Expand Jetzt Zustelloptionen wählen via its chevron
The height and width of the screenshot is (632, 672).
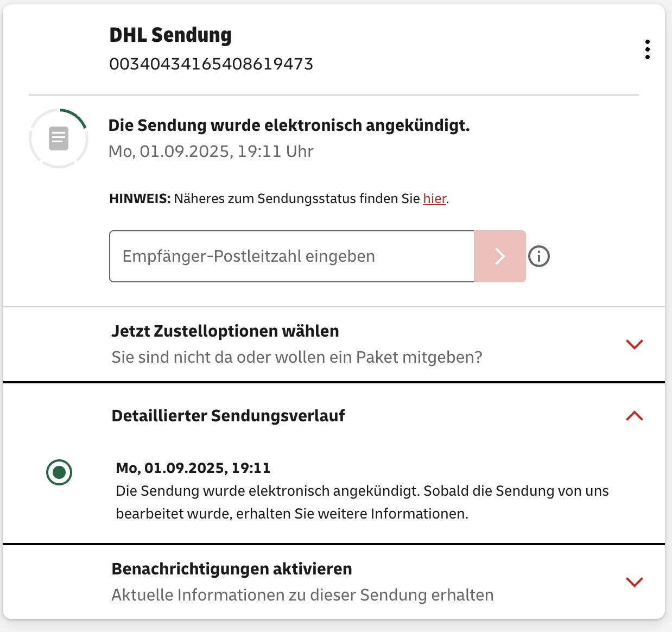point(634,344)
